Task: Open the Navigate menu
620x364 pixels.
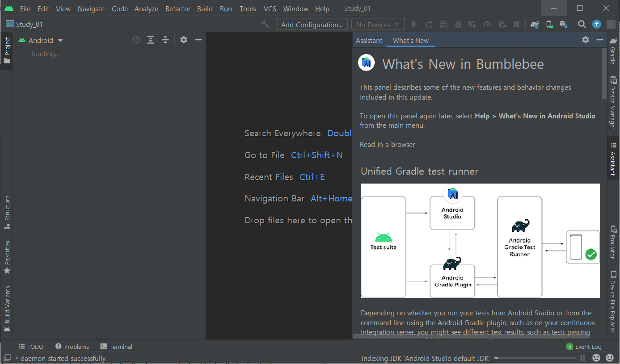Action: pyautogui.click(x=91, y=8)
